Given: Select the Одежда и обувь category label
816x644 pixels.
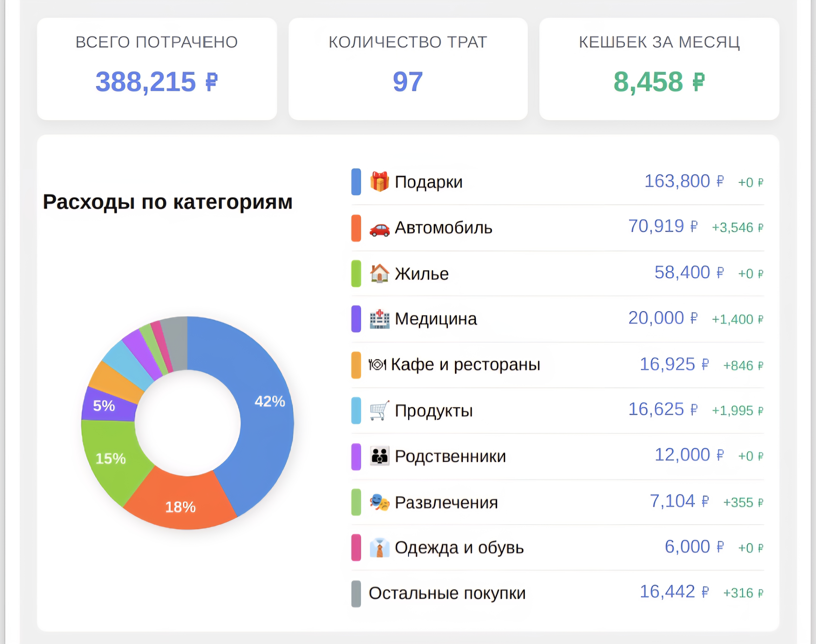Looking at the screenshot, I should [459, 547].
